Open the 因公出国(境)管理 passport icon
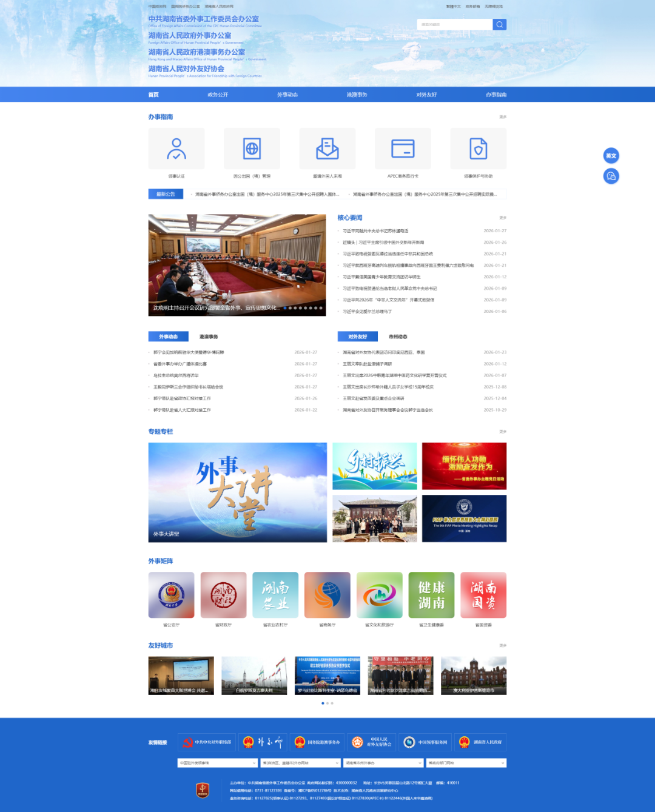Viewport: 655px width, 812px height. click(252, 149)
